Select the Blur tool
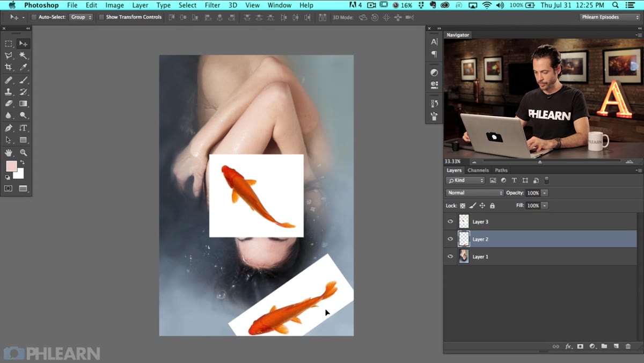The height and width of the screenshot is (363, 644). coord(9,115)
